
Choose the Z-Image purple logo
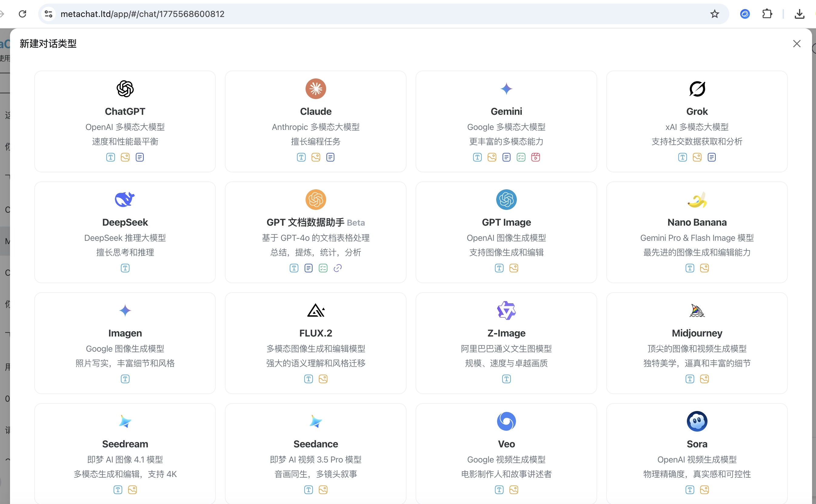506,310
